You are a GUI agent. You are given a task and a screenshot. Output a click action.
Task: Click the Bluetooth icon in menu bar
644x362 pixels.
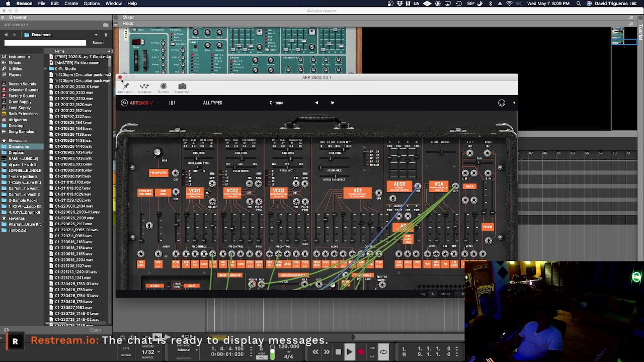click(x=491, y=4)
